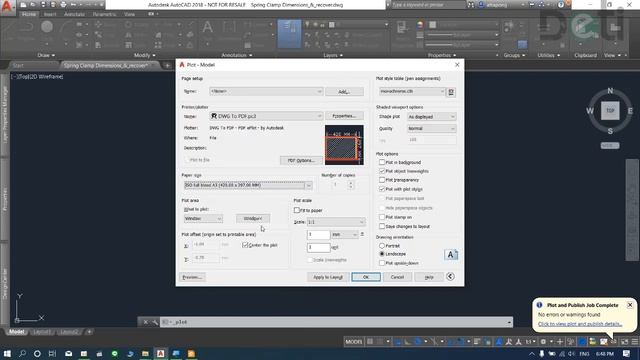Open the Quality dropdown
Screen dimensions: 640x360
coord(431,129)
